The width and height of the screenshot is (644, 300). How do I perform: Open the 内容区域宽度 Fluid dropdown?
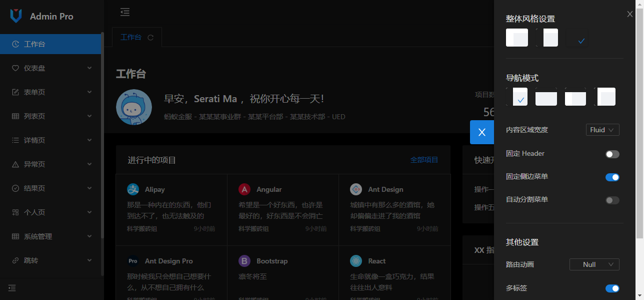point(602,130)
